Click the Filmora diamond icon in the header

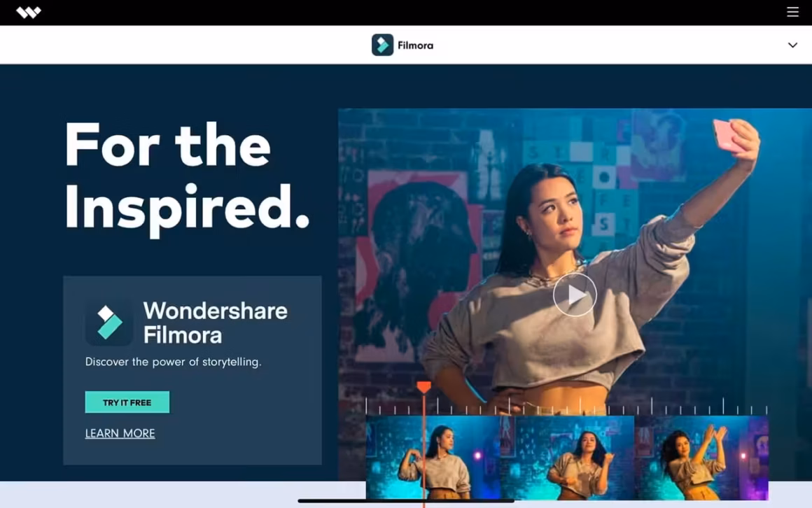pos(382,44)
